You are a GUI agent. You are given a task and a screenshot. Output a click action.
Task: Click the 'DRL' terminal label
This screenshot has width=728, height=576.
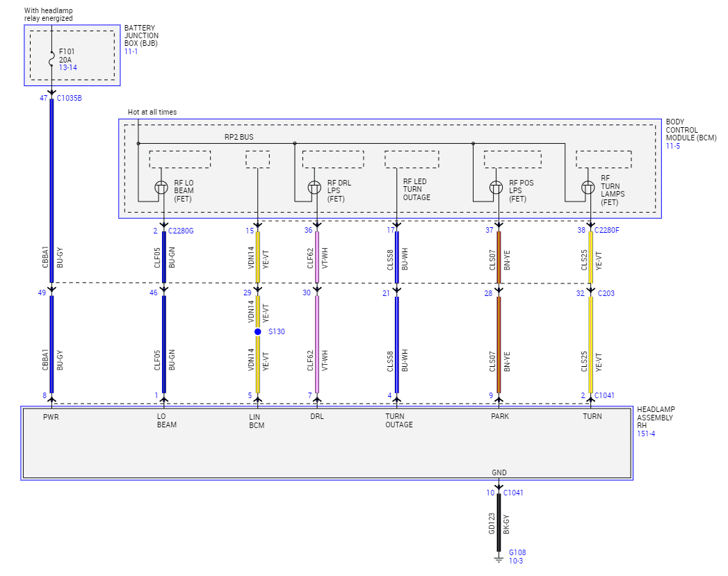(x=317, y=416)
